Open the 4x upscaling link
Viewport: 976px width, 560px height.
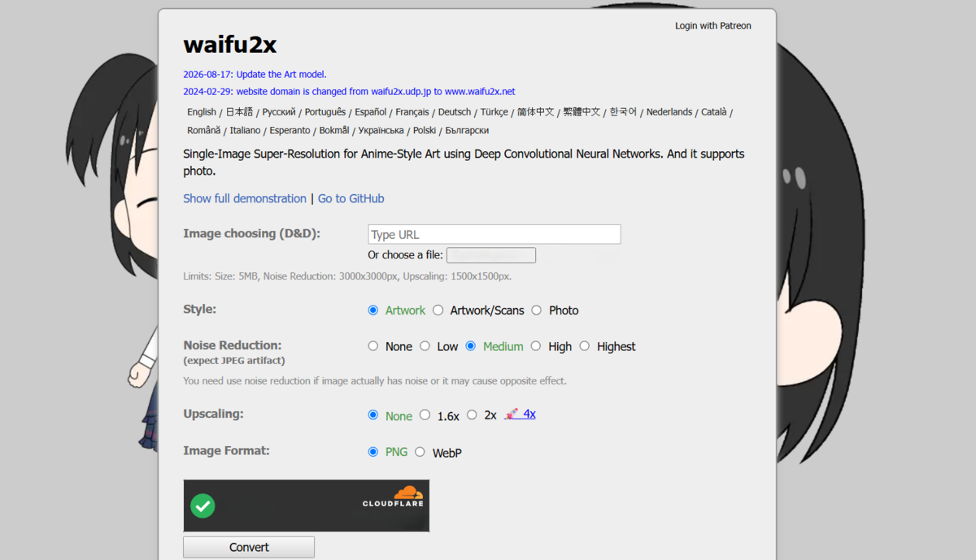tap(521, 414)
